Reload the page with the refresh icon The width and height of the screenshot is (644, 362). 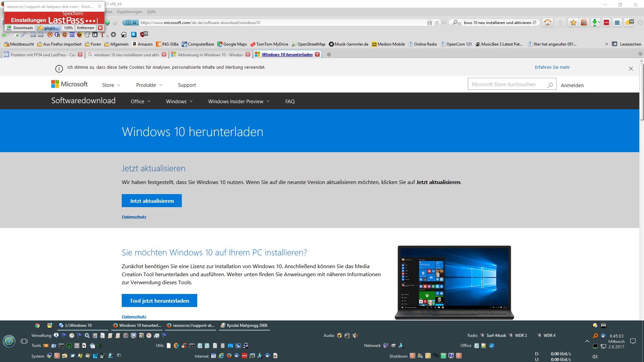pos(437,23)
